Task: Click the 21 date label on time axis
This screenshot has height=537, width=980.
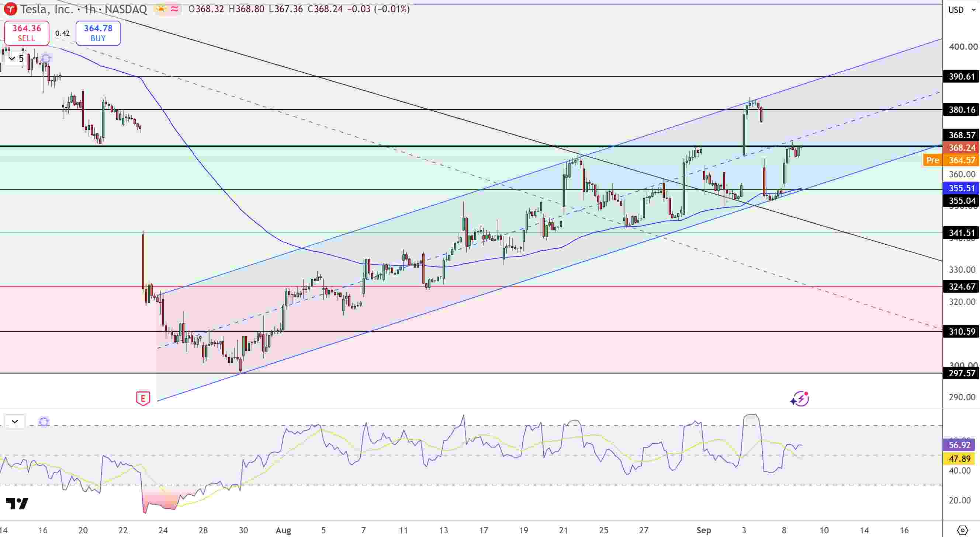Action: click(x=564, y=530)
